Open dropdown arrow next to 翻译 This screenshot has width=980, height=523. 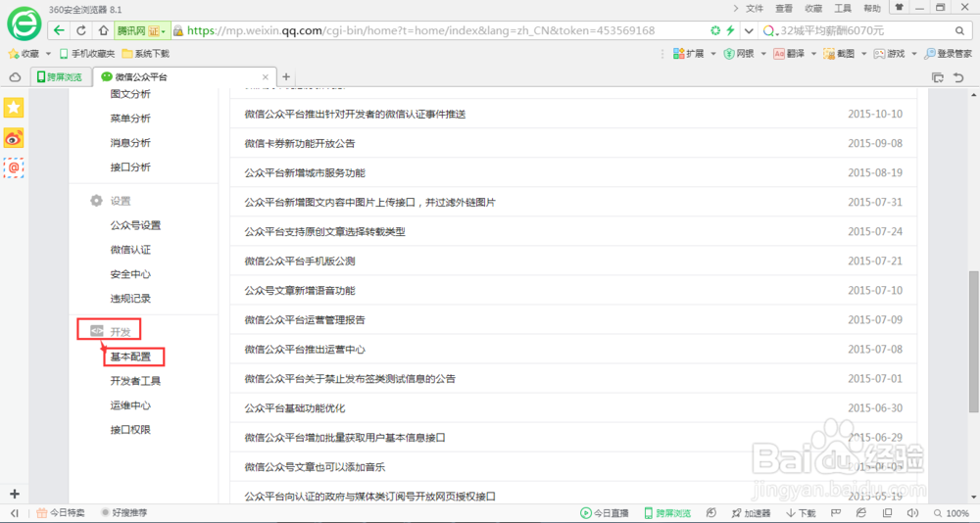click(813, 55)
